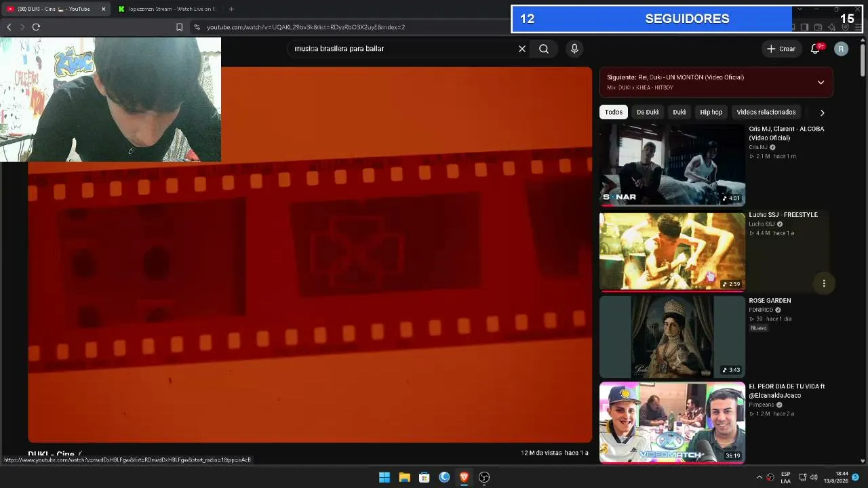The width and height of the screenshot is (868, 488).
Task: Reload the page with the refresh icon
Action: (x=36, y=27)
